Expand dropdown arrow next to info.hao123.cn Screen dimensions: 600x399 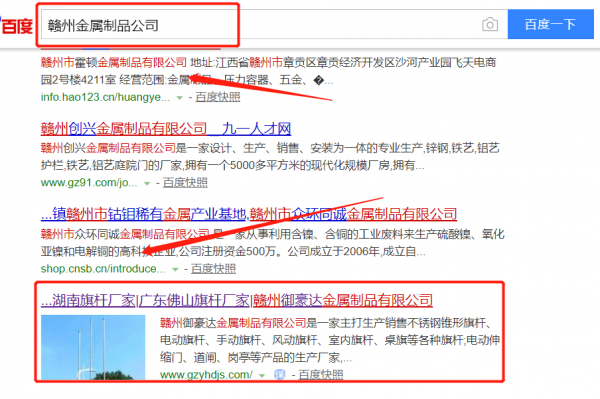[x=179, y=98]
